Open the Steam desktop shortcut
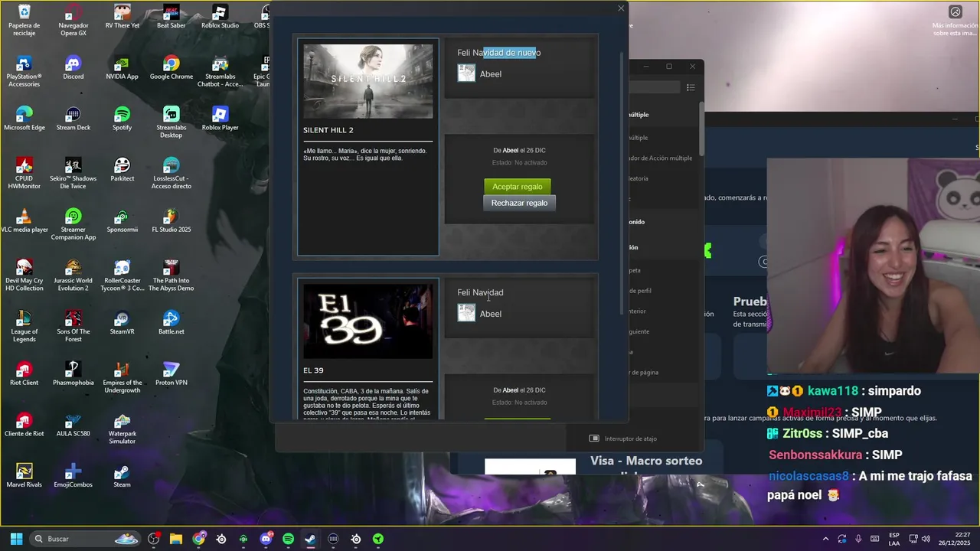This screenshot has width=980, height=551. coord(122,476)
